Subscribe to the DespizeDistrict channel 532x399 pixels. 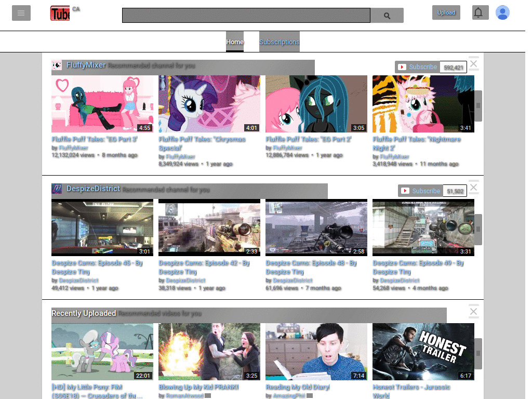click(x=421, y=191)
